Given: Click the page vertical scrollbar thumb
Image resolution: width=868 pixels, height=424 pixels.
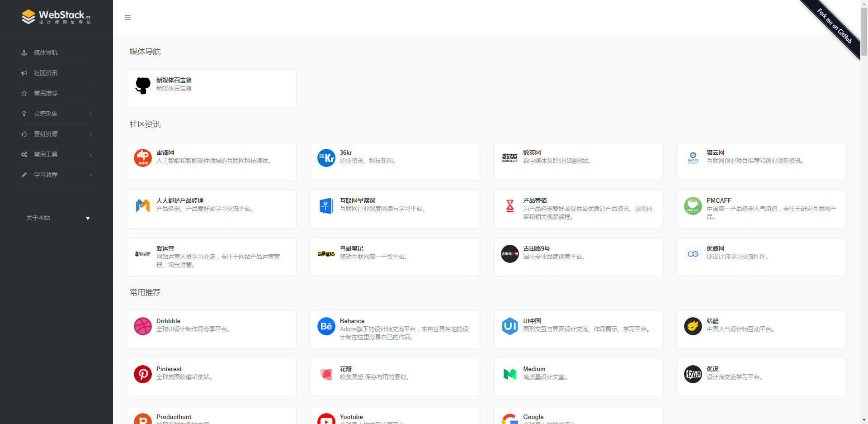Looking at the screenshot, I should pos(864,32).
